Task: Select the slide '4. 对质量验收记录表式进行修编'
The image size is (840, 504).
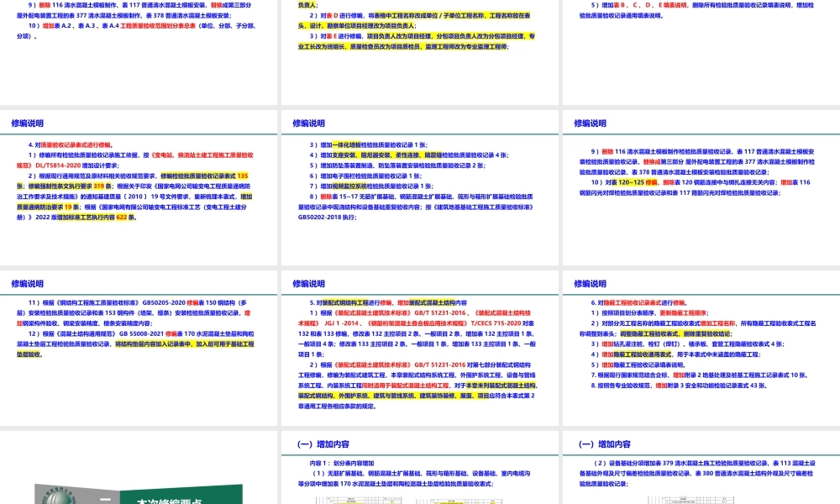Action: 139,185
